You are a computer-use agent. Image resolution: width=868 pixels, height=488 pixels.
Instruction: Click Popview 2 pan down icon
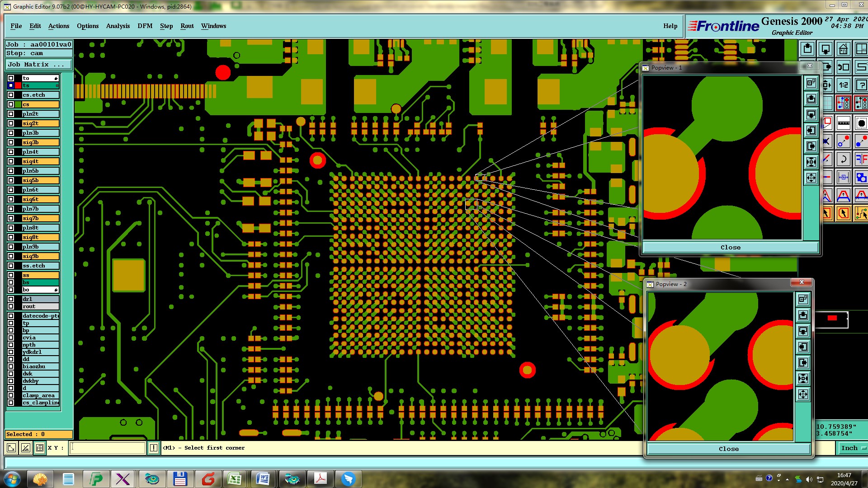coord(803,331)
